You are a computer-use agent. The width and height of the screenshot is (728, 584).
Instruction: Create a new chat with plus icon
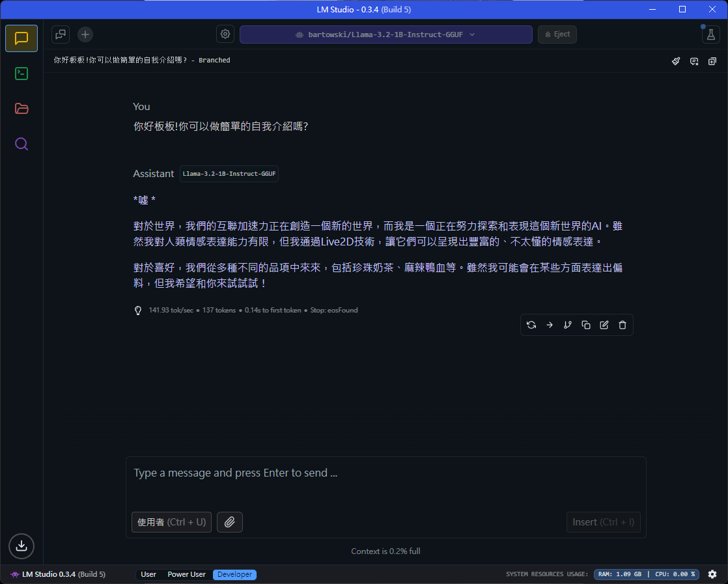coord(85,35)
